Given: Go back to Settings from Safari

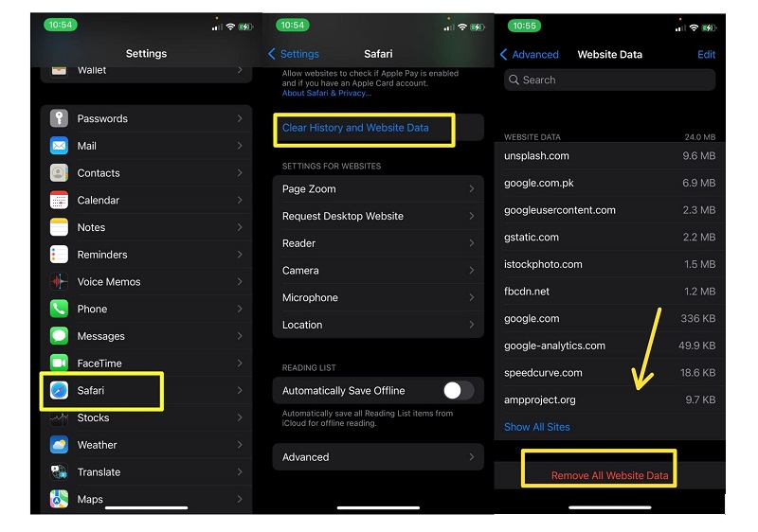Looking at the screenshot, I should click(294, 54).
